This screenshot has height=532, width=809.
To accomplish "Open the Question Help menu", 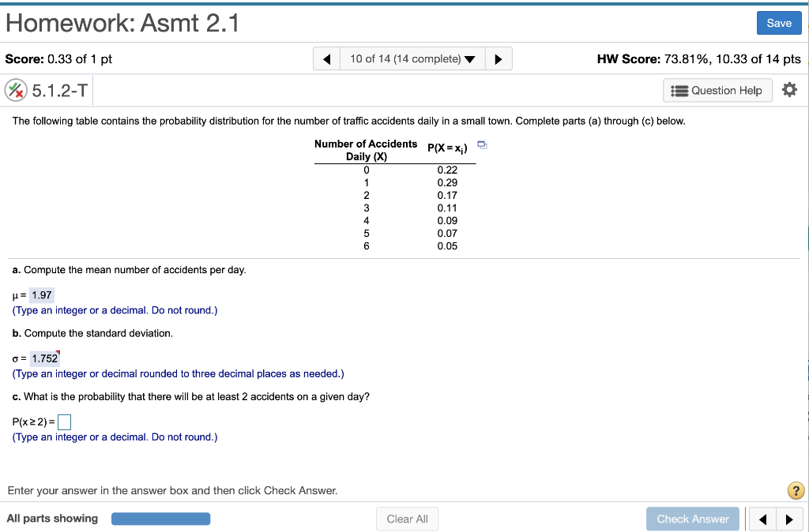I will (717, 90).
